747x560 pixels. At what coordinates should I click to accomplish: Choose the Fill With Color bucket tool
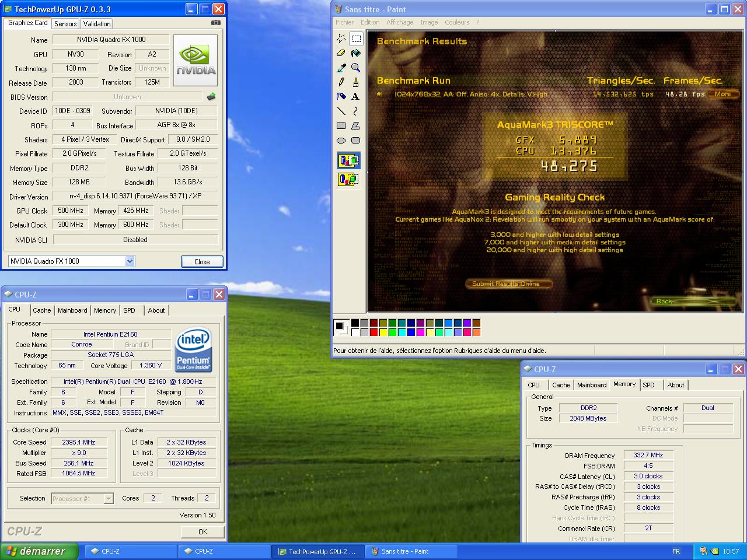coord(356,53)
